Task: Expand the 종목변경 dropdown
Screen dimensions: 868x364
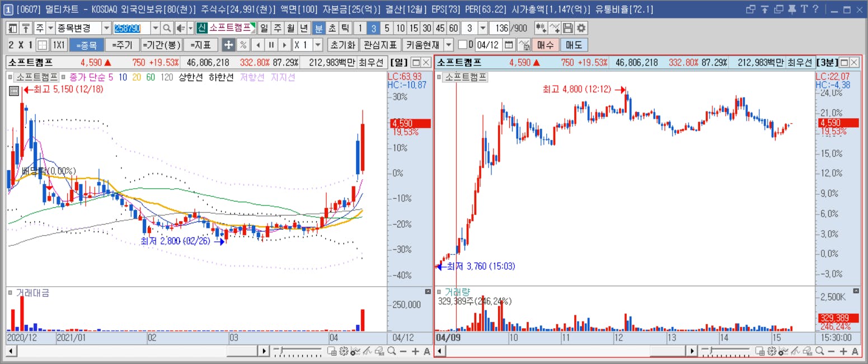Action: pyautogui.click(x=106, y=28)
